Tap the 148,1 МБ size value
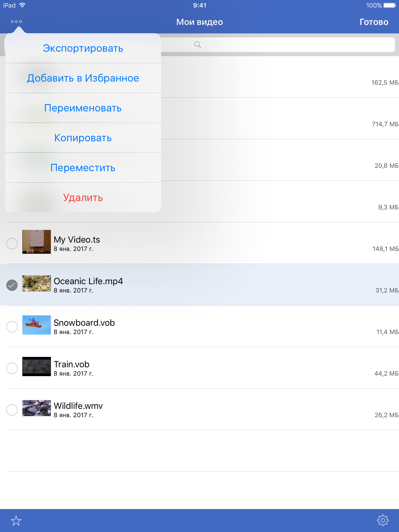This screenshot has height=532, width=399. [x=385, y=249]
